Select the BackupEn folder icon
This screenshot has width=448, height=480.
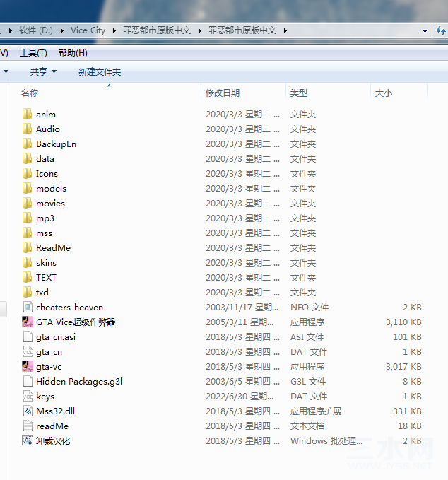coord(28,144)
